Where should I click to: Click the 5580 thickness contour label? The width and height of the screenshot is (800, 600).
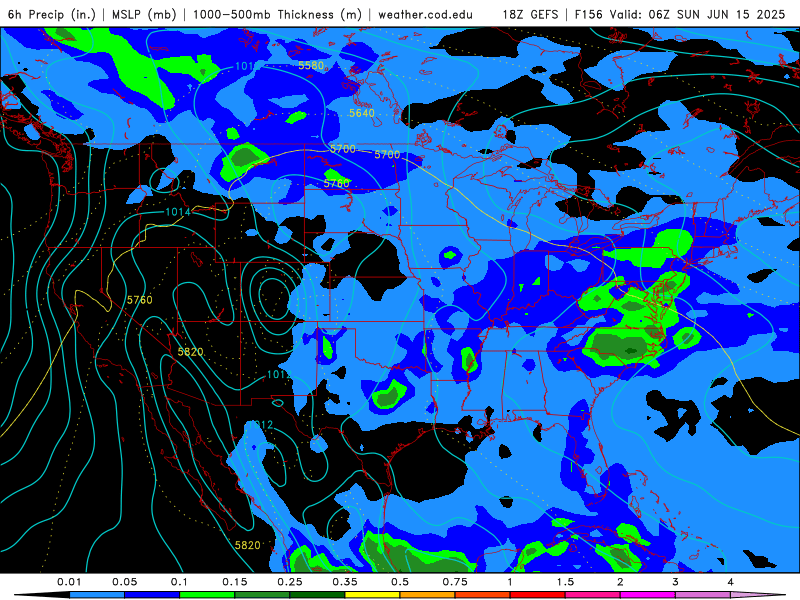[311, 65]
